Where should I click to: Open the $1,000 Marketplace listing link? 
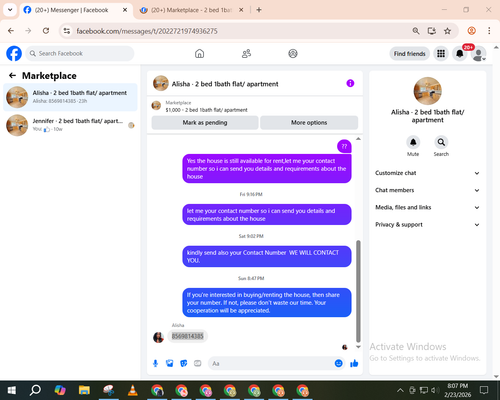pyautogui.click(x=206, y=110)
